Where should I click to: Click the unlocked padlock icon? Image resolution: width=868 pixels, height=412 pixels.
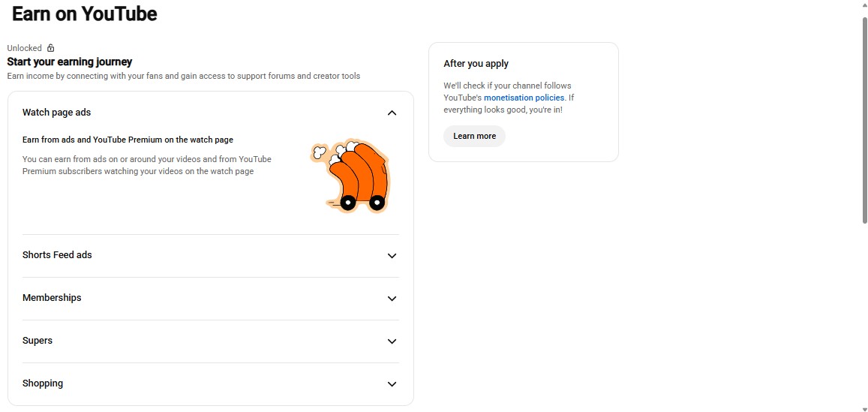click(x=51, y=48)
